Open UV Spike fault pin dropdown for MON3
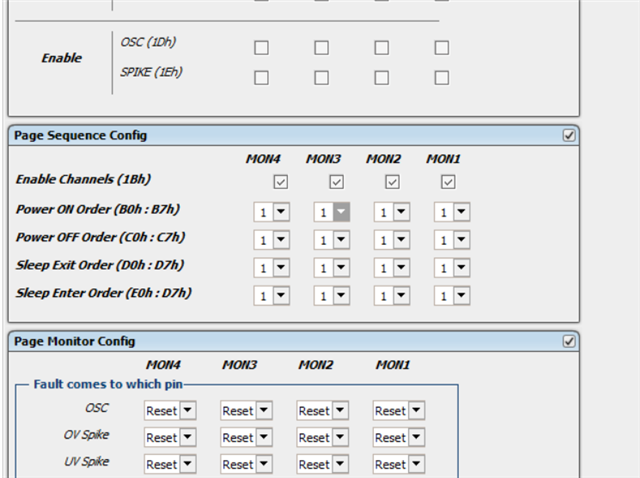Screen dimensions: 640x478 tap(247, 464)
